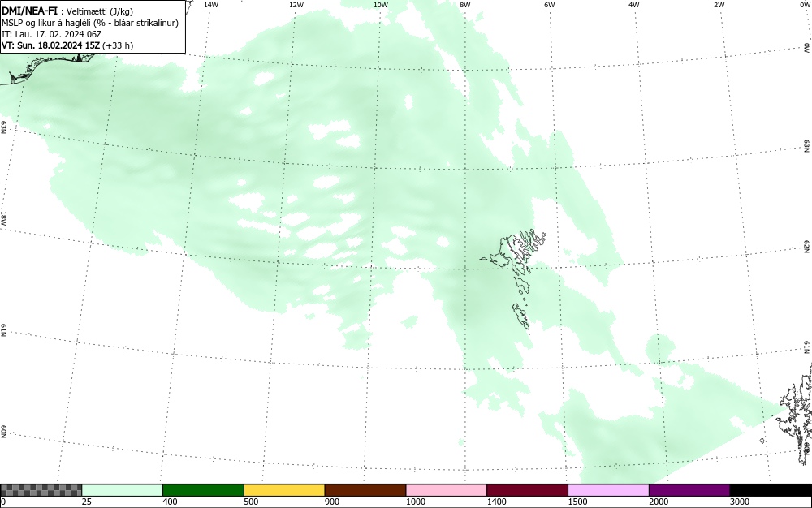812x508 pixels.
Task: Choose the dark purple 2000–3000 legend swatch
Action: [689, 490]
